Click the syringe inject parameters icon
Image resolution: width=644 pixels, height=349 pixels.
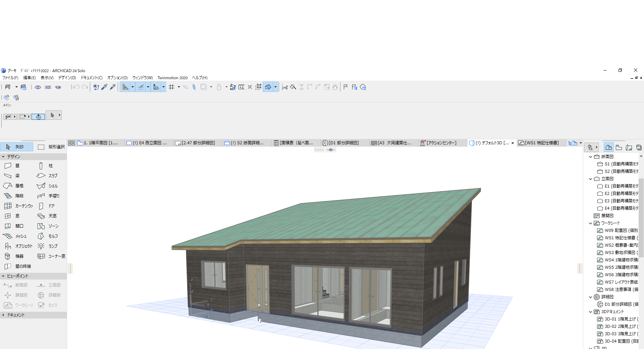coord(113,87)
